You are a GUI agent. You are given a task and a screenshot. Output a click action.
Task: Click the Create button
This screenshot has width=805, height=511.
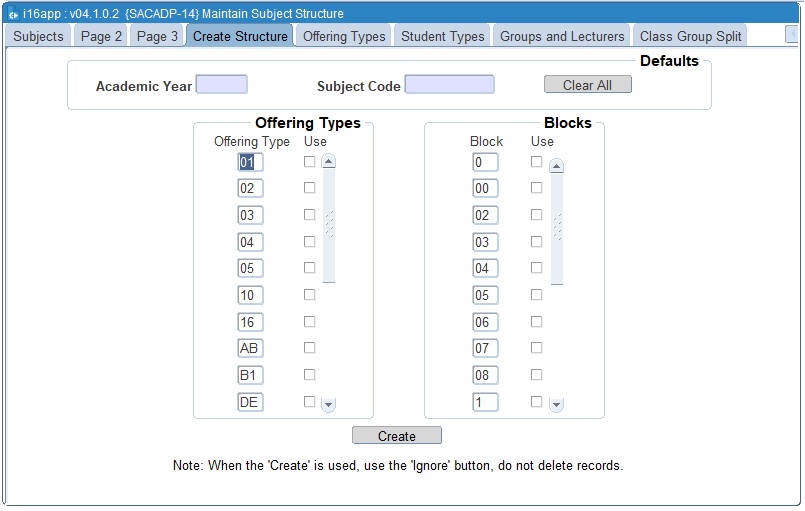click(397, 436)
